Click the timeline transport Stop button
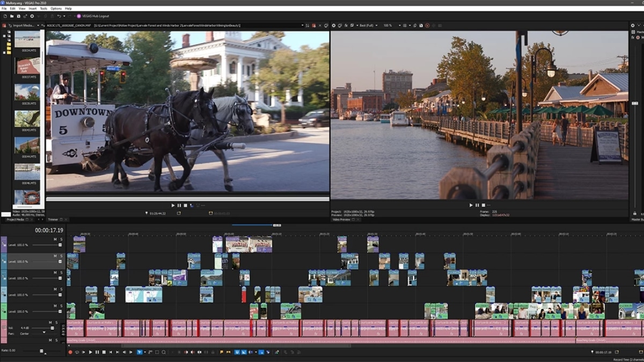 tap(104, 352)
